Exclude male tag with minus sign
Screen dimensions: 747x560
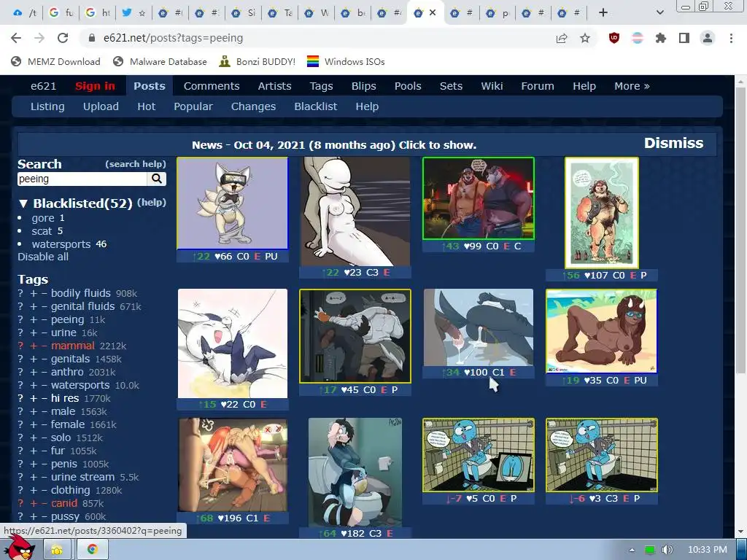point(44,412)
